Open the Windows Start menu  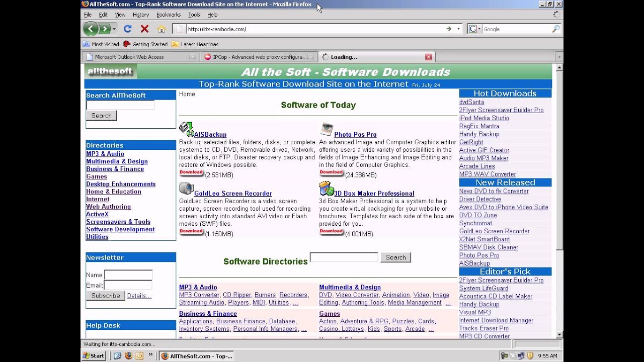[x=94, y=355]
